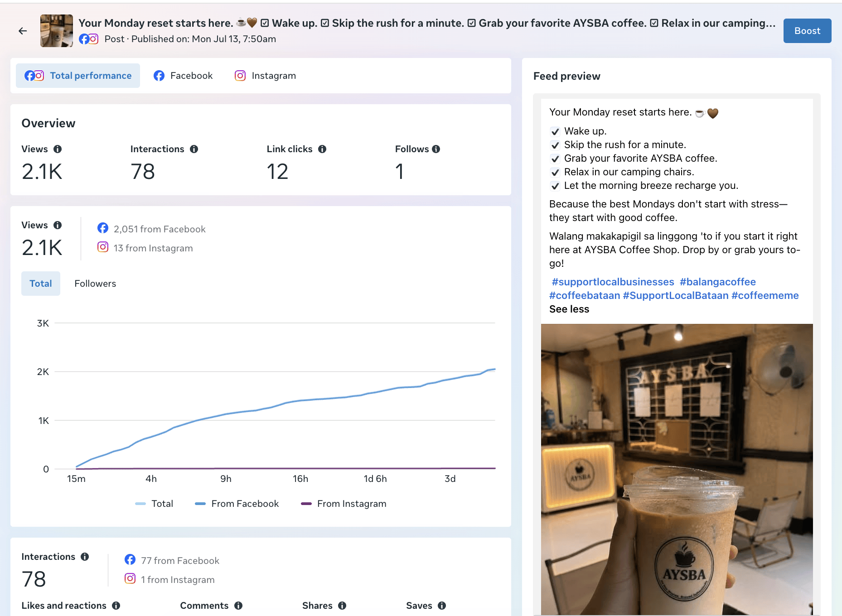Click the '1d 6h' label on chart axis

(375, 479)
